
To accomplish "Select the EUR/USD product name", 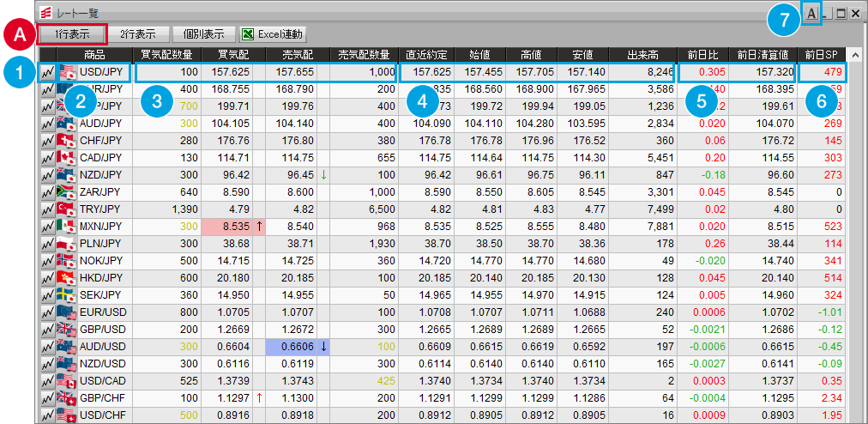I will 102,312.
